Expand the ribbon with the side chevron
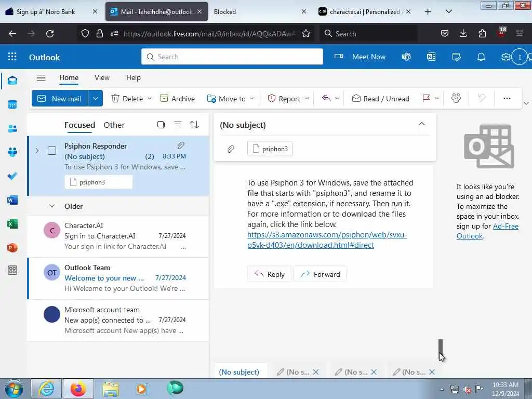 526,103
